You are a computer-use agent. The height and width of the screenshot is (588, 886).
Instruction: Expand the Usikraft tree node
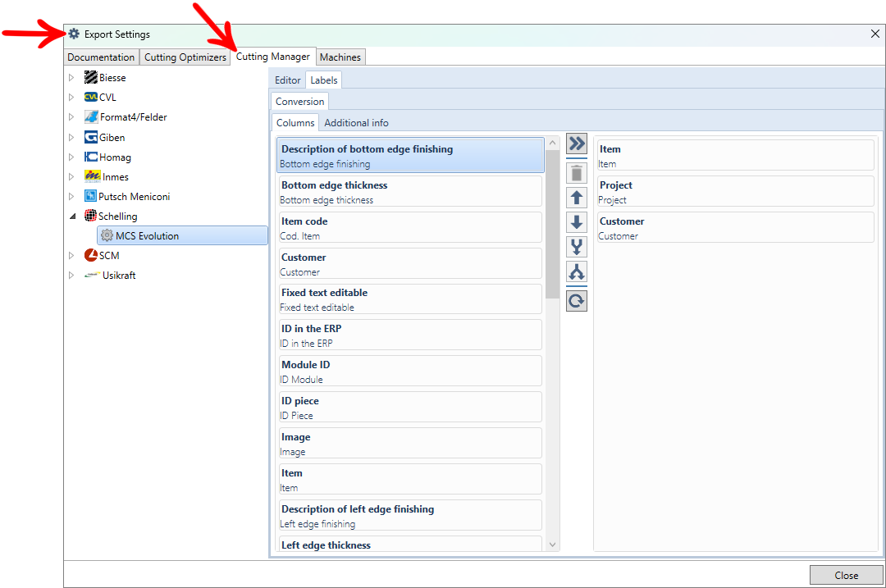tap(71, 275)
